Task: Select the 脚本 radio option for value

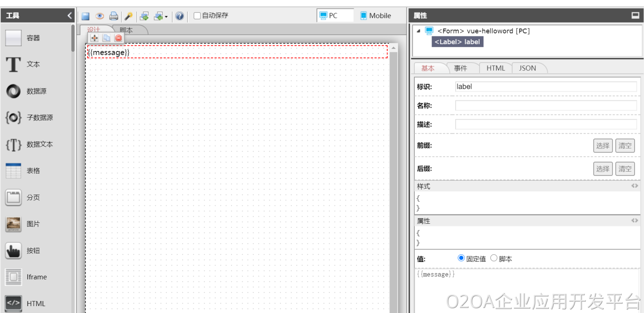Action: coord(494,258)
